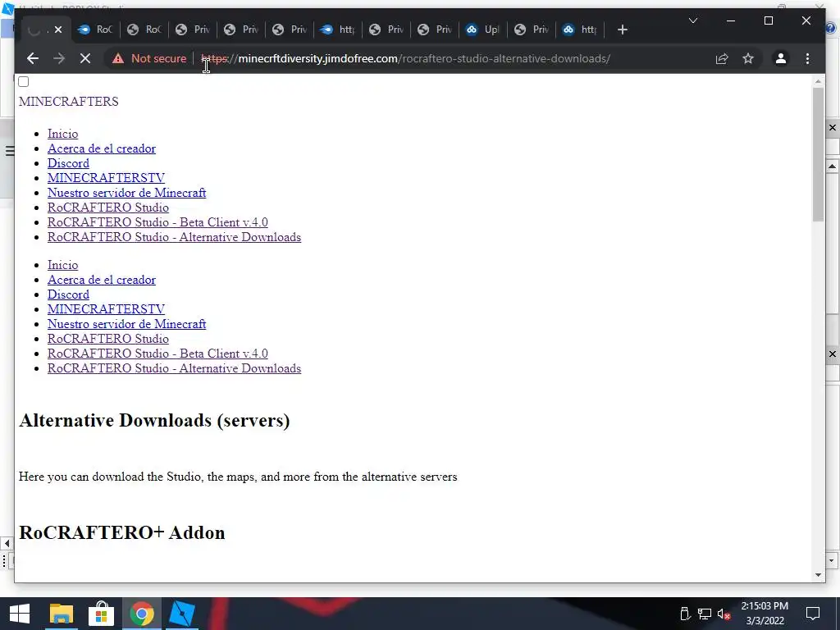This screenshot has width=840, height=630.
Task: Click Roblox Studio help icon behind
Action: [x=832, y=29]
